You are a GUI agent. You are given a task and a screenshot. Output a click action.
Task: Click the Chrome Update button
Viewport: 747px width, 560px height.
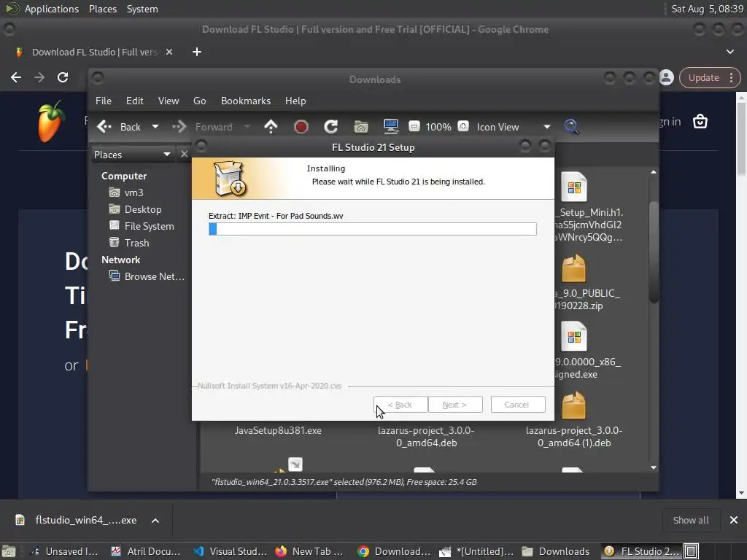[x=703, y=77]
